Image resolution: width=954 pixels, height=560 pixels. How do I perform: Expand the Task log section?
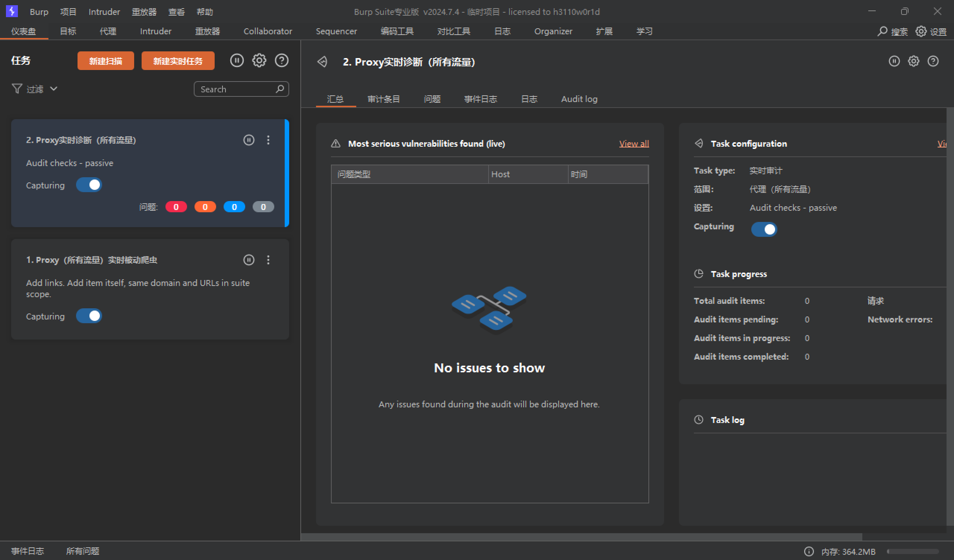pyautogui.click(x=727, y=419)
